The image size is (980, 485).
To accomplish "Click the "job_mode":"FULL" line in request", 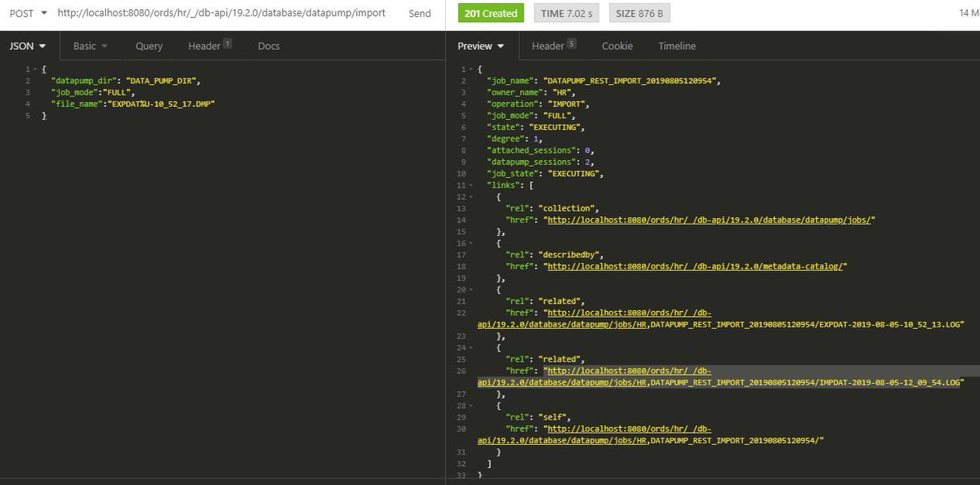I will tap(93, 93).
